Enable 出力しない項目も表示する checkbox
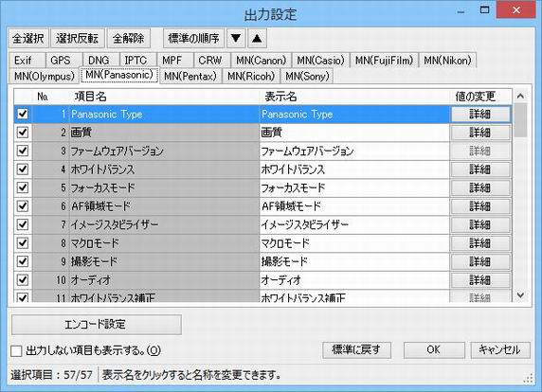 coord(16,351)
